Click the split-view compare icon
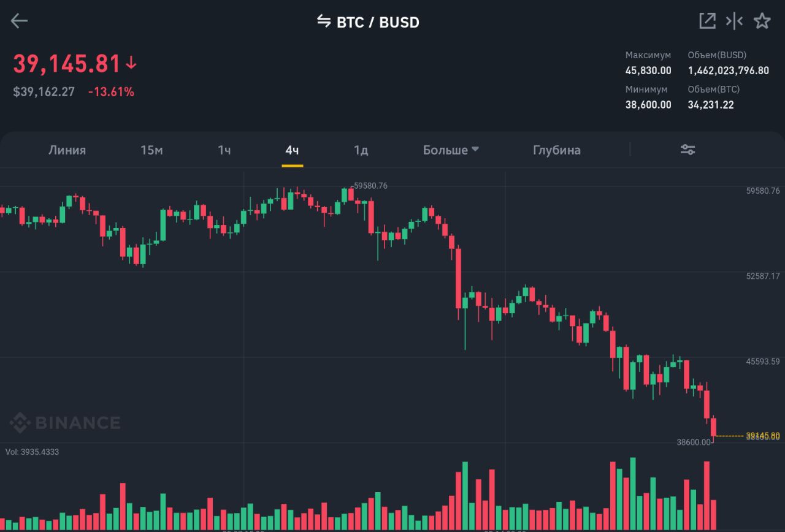785x532 pixels. point(734,21)
